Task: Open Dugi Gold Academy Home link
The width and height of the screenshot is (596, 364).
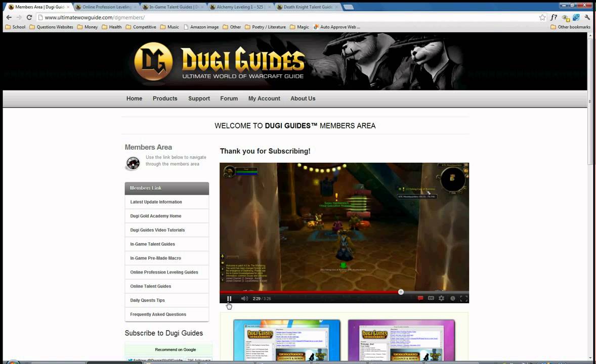Action: click(167, 216)
